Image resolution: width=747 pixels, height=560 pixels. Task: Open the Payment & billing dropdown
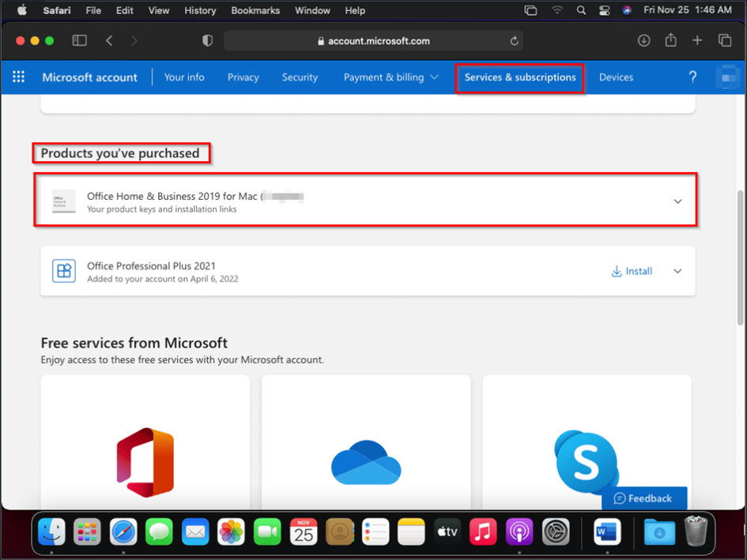390,77
